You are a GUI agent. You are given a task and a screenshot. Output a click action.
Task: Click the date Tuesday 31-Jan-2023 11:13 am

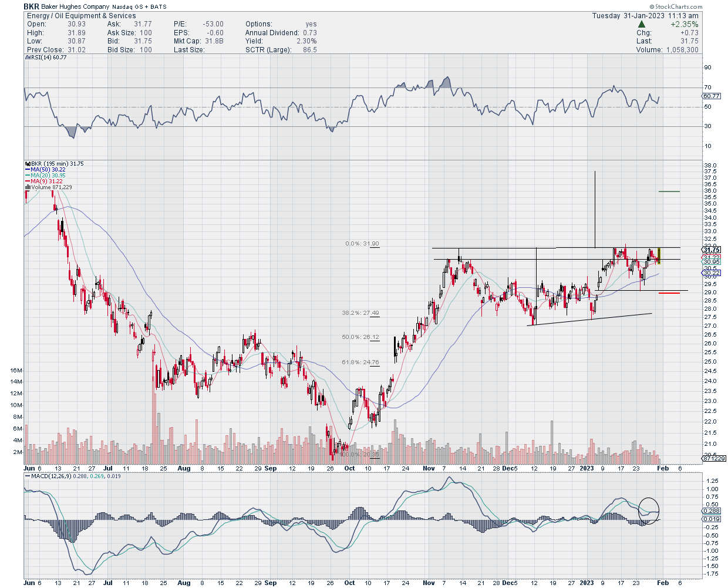coord(645,16)
